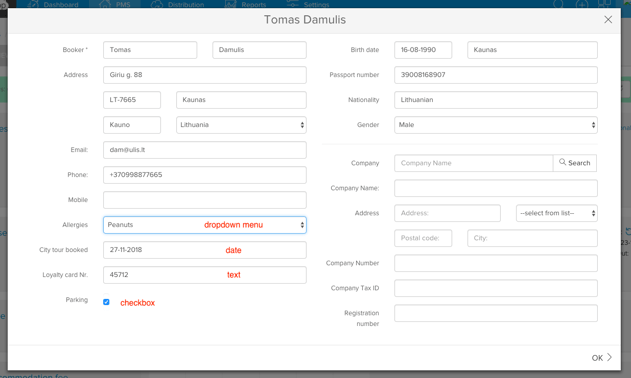This screenshot has height=378, width=631.
Task: Toggle the Parking checkbox
Action: coord(106,302)
